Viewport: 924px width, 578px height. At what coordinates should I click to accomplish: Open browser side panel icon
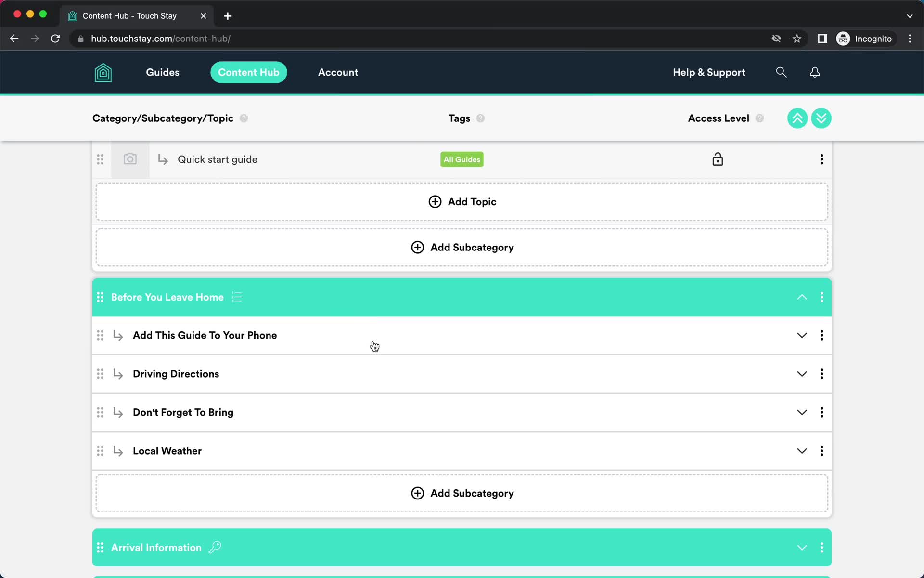tap(822, 39)
